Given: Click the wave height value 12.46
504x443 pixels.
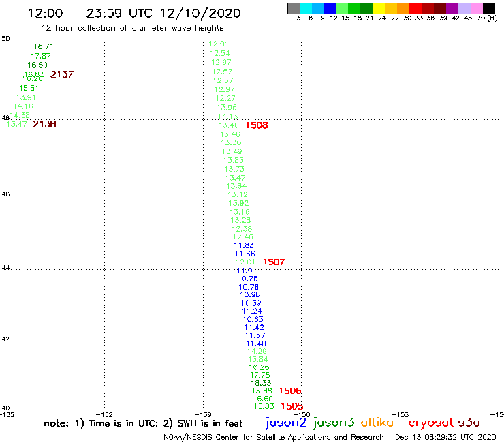Looking at the screenshot, I should (243, 236).
